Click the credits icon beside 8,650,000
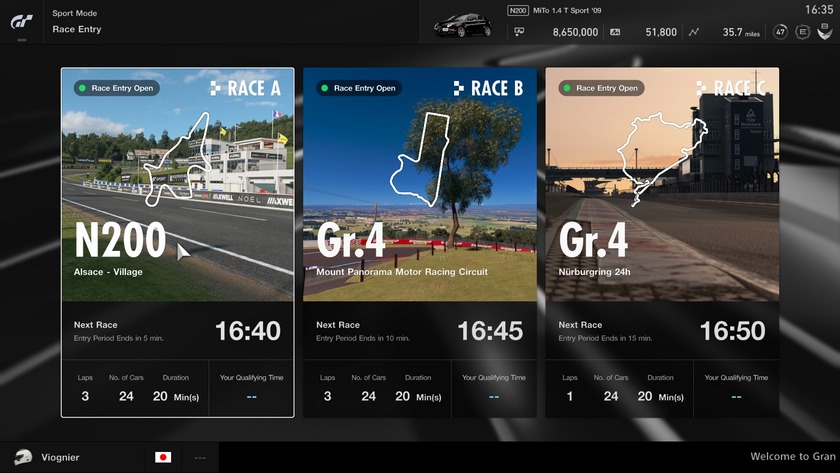The height and width of the screenshot is (473, 840). tap(519, 32)
